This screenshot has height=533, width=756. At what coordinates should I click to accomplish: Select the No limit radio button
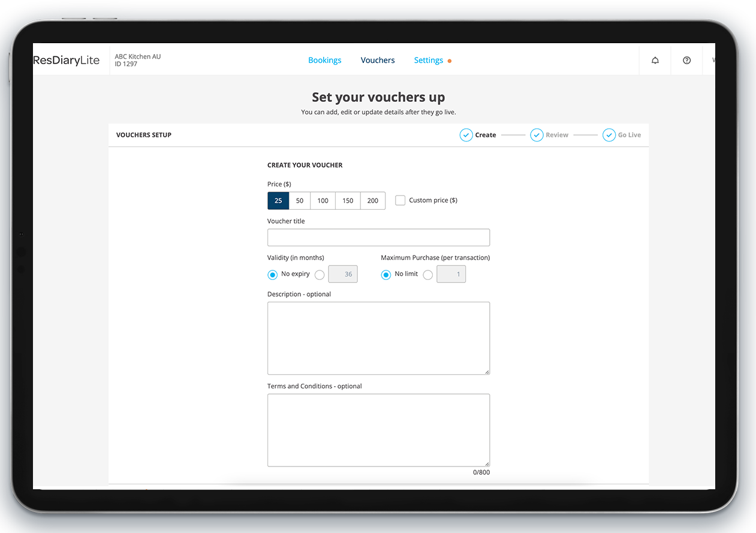pyautogui.click(x=386, y=275)
